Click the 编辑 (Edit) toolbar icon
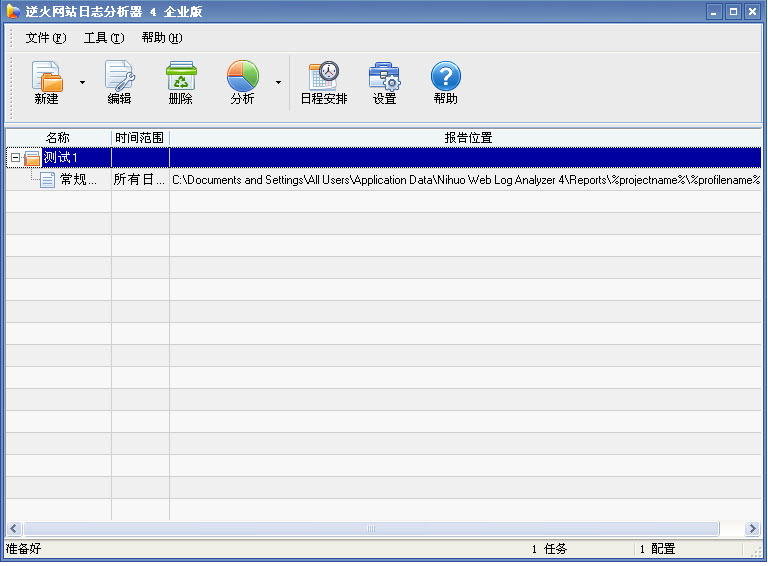Viewport: 768px width, 566px height. pos(119,76)
